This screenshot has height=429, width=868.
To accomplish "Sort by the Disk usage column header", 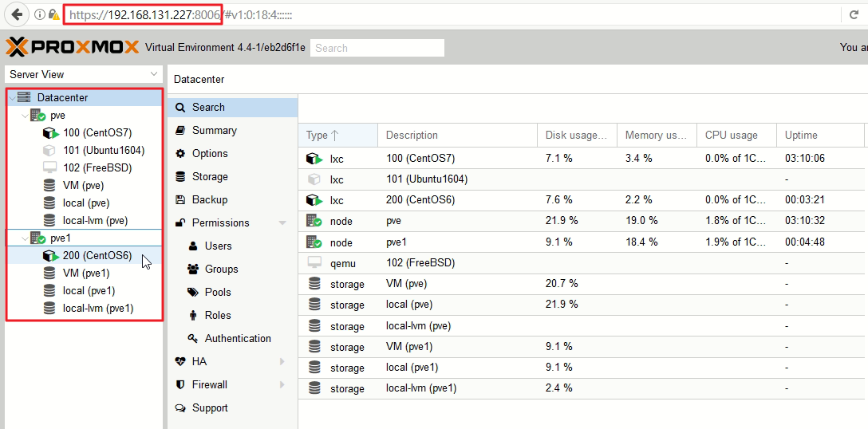I will (577, 135).
